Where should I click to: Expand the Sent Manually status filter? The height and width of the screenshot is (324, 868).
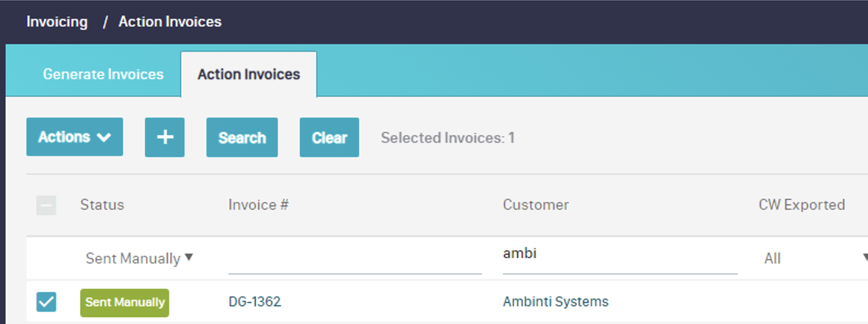pyautogui.click(x=139, y=258)
